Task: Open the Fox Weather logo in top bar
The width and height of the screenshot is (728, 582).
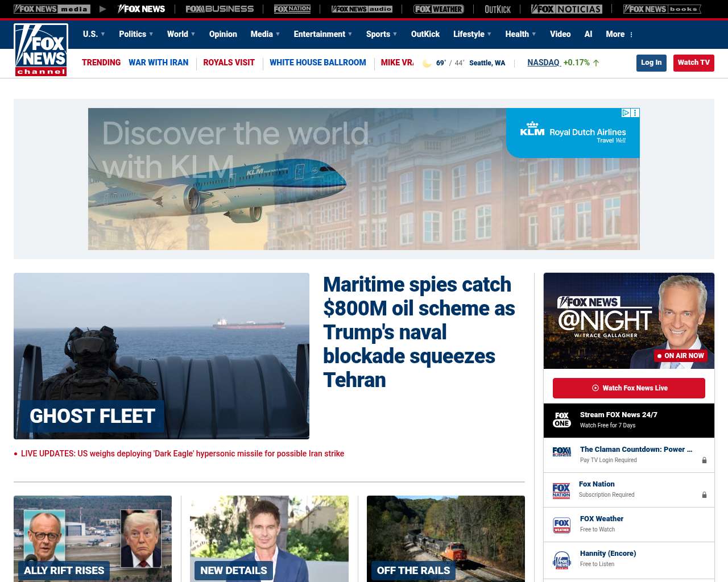Action: pyautogui.click(x=438, y=9)
